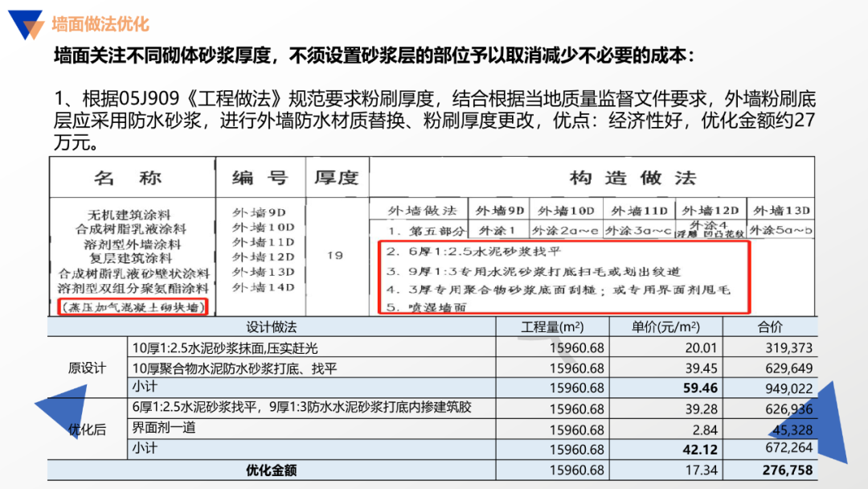
Task: Select the 溶剂型双组分聚氨酯涂料 entry
Action: [x=133, y=288]
